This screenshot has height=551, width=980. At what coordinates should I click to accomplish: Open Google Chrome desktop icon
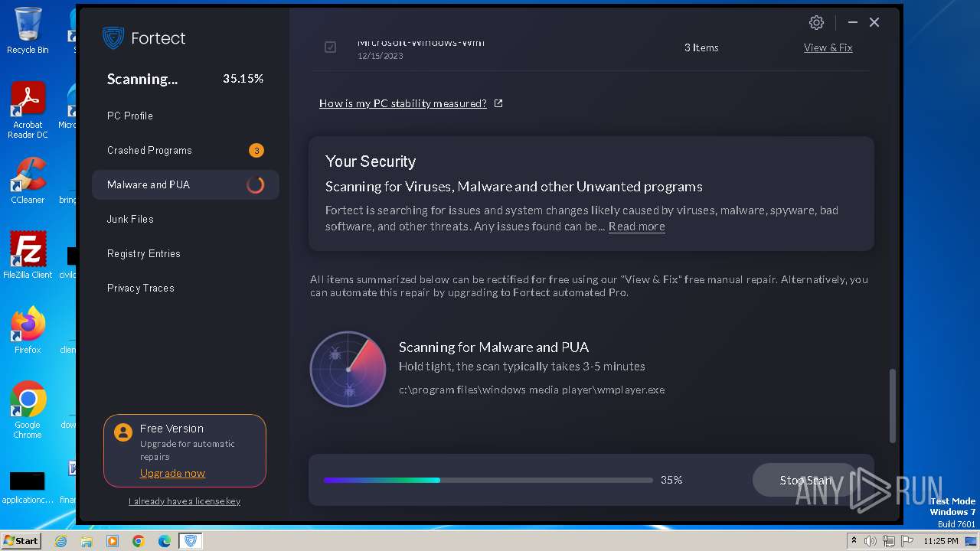pos(28,410)
